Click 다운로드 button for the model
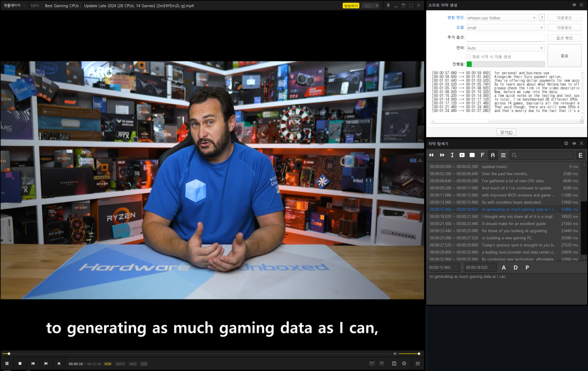This screenshot has height=371, width=588. pyautogui.click(x=564, y=28)
